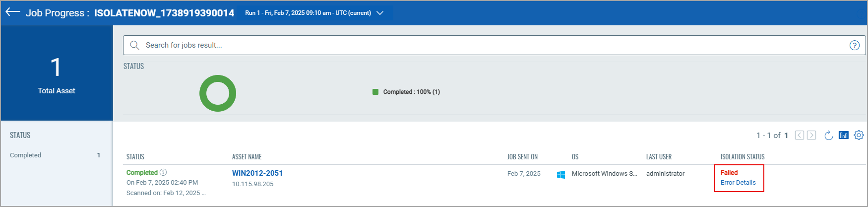Viewport: 868px width, 207px height.
Task: Toggle the graph view icon
Action: tap(844, 135)
